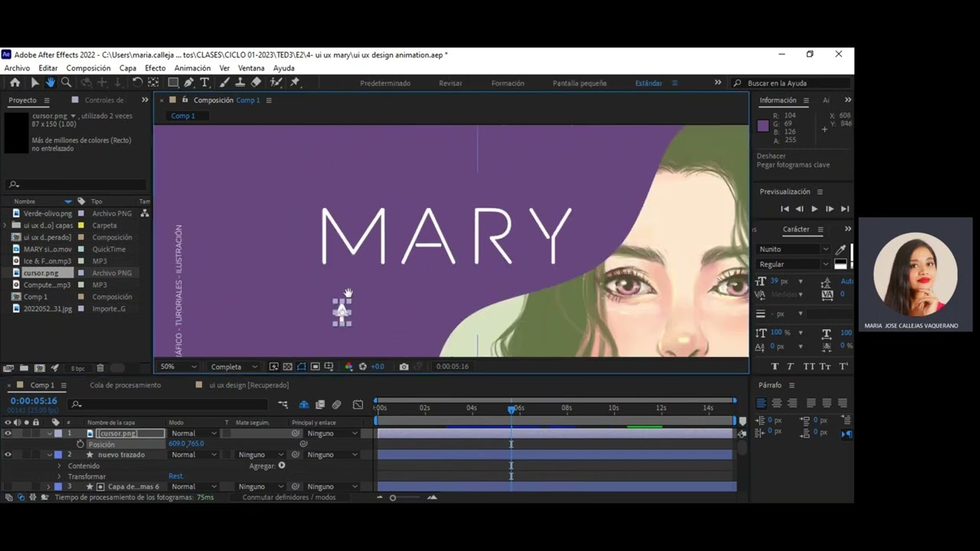Click the trash icon in Project panel

[x=100, y=368]
